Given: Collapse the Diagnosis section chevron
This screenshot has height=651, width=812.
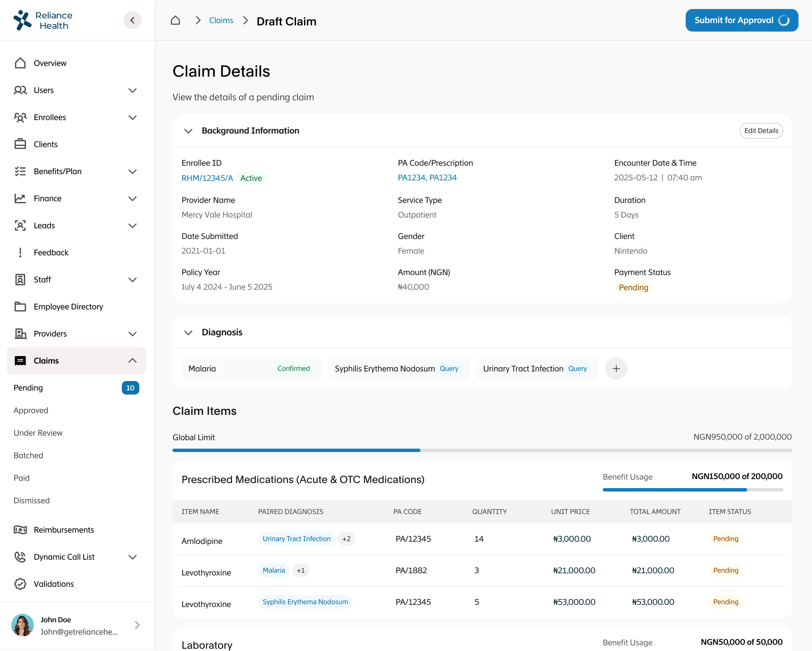Looking at the screenshot, I should pyautogui.click(x=188, y=333).
